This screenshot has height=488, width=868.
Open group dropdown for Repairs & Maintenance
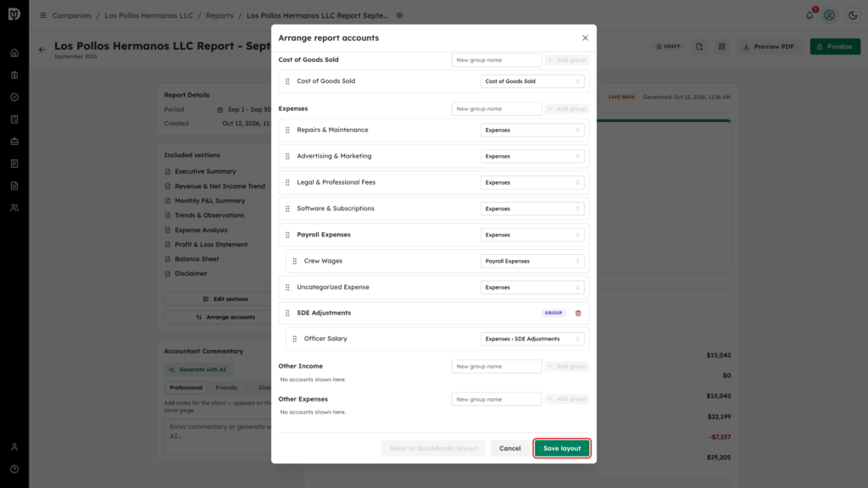[532, 130]
